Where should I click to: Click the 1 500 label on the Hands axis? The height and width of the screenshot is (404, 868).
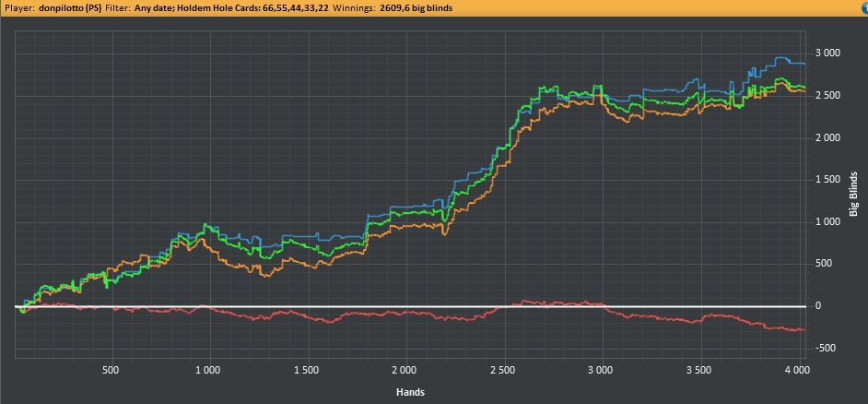click(x=307, y=370)
